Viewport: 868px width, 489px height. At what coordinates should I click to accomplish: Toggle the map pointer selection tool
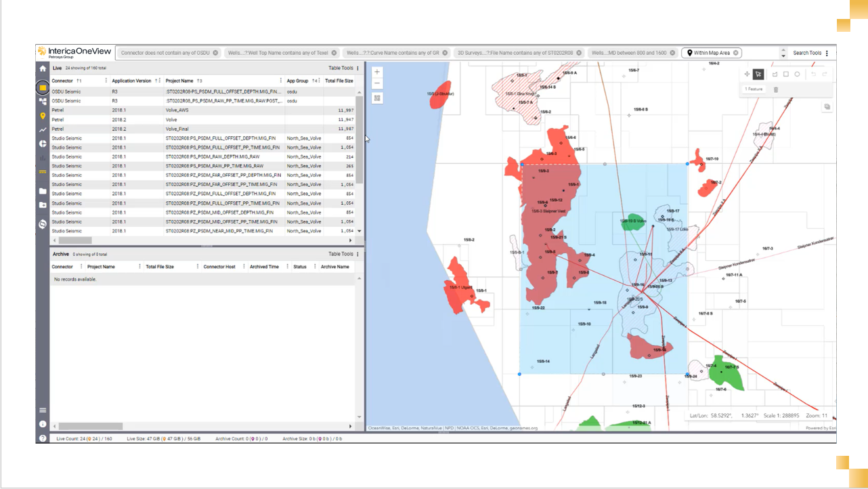[x=758, y=75]
